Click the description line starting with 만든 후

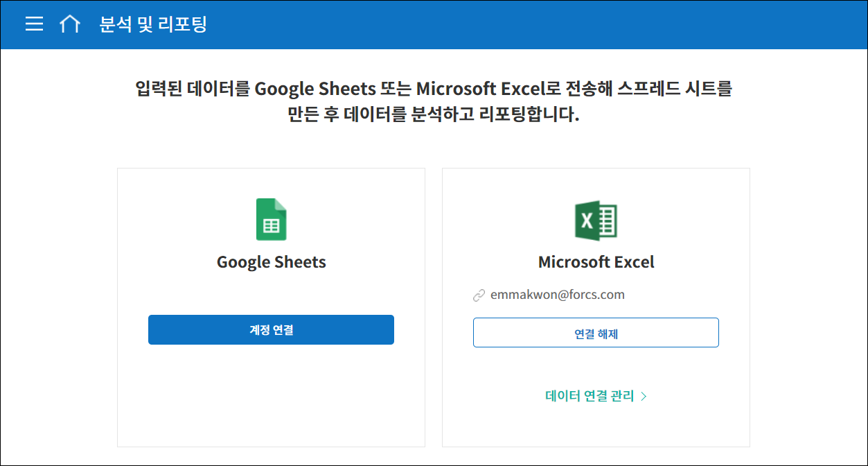tap(434, 115)
